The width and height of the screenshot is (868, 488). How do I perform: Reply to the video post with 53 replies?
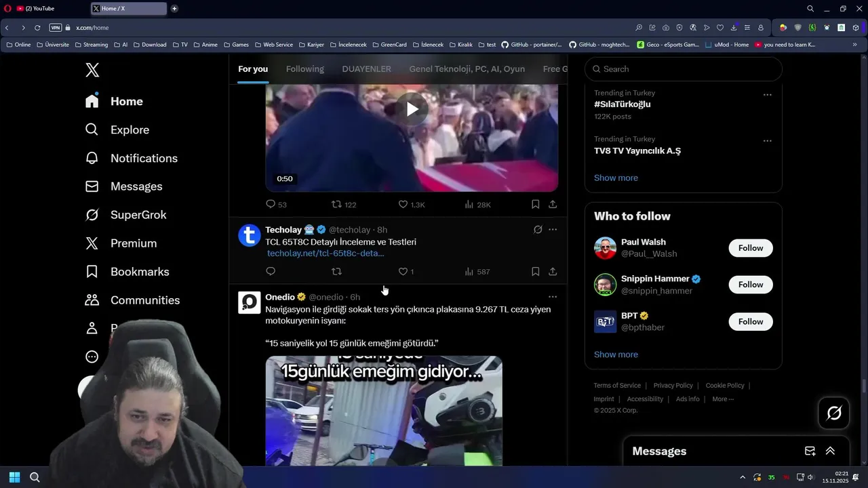[276, 204]
